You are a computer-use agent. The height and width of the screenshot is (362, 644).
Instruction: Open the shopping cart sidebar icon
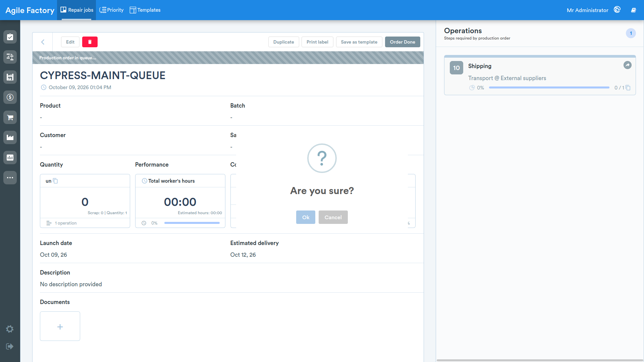pyautogui.click(x=10, y=117)
